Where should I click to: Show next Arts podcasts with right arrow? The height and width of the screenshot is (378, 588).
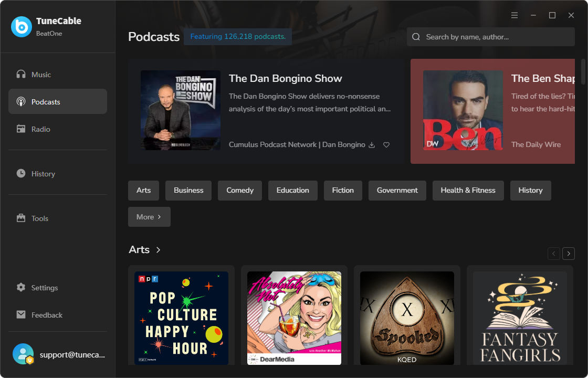(x=569, y=254)
